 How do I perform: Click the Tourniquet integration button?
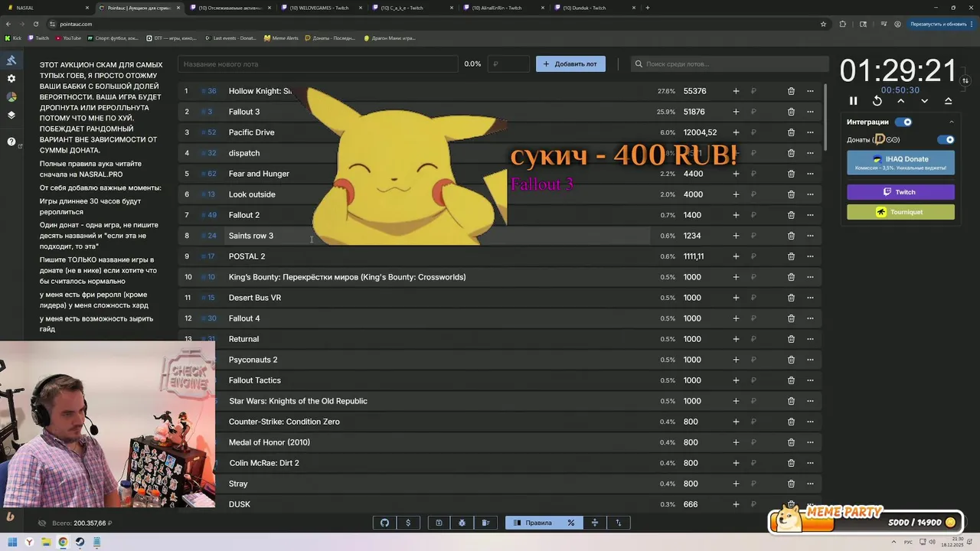click(900, 212)
